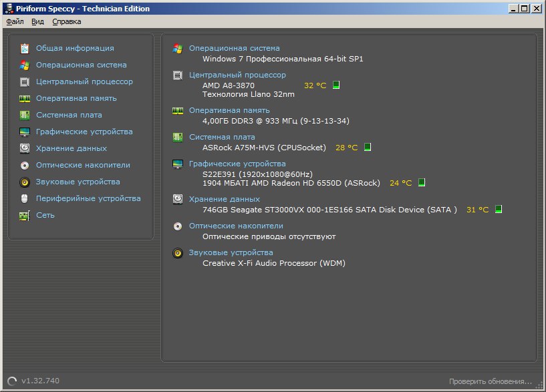Screen dimensions: 546x392
Task: Click the green temperature indicator next to 28 °C
Action: click(x=368, y=147)
